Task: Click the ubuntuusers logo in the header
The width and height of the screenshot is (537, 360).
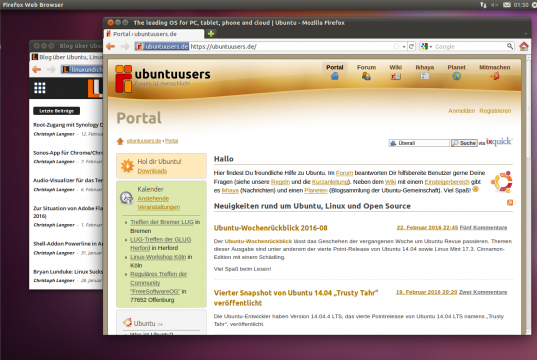Action: pos(163,79)
